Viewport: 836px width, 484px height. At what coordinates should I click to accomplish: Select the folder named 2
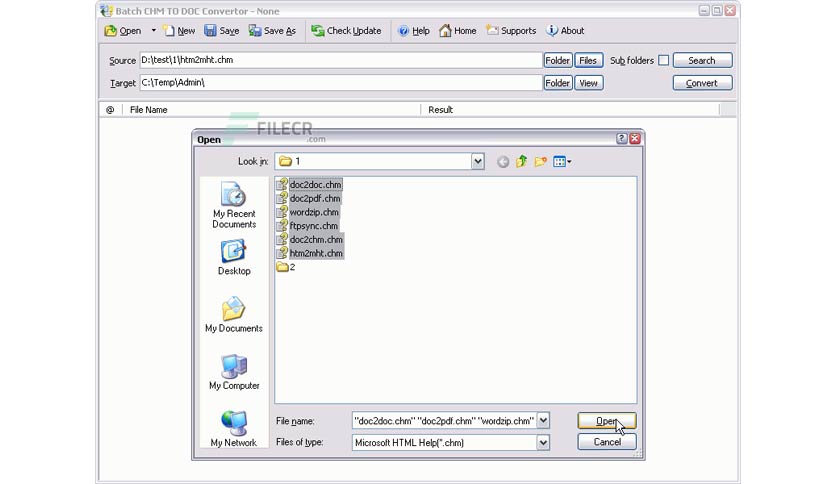coord(286,267)
